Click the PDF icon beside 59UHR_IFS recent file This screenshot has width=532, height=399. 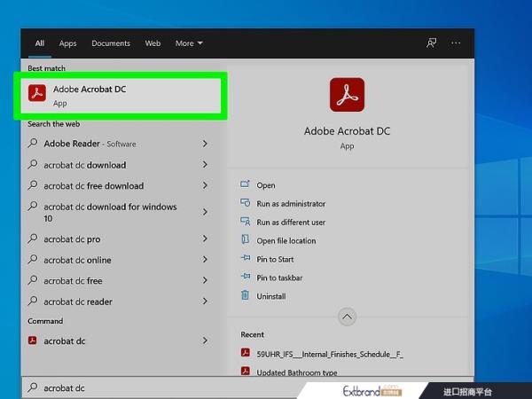pyautogui.click(x=246, y=353)
